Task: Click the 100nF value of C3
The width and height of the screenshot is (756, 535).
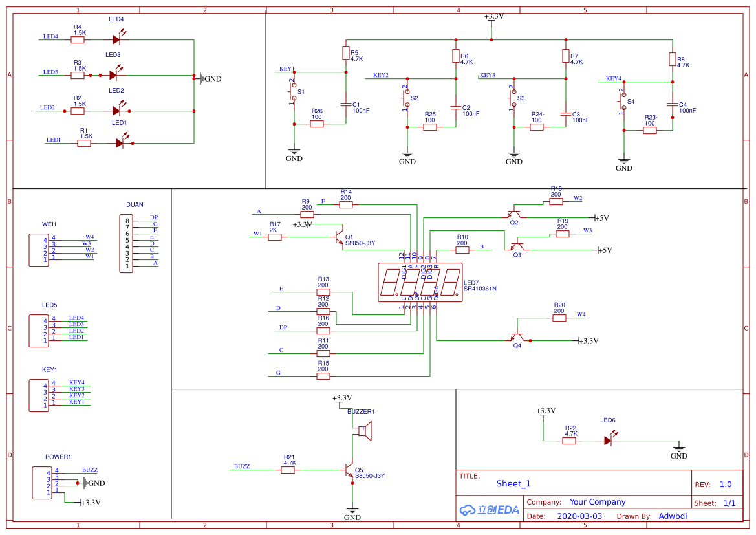Action: point(581,120)
